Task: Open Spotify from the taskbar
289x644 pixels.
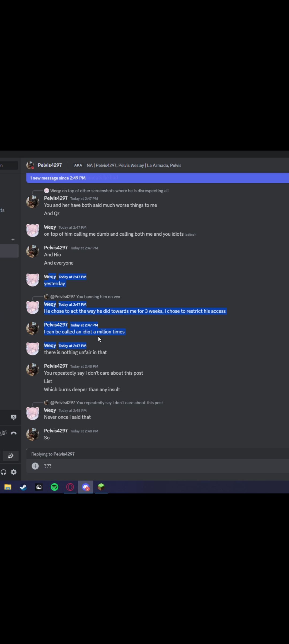Action: [55, 487]
